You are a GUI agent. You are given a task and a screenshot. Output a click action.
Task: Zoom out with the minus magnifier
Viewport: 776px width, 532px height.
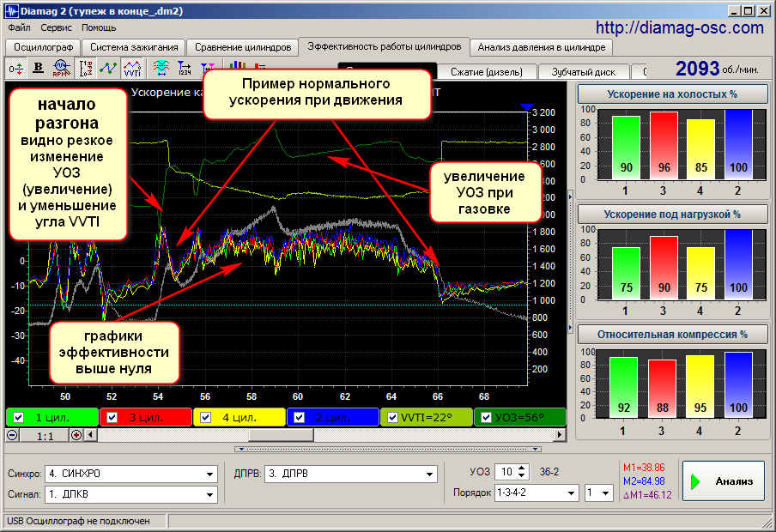[x=13, y=435]
